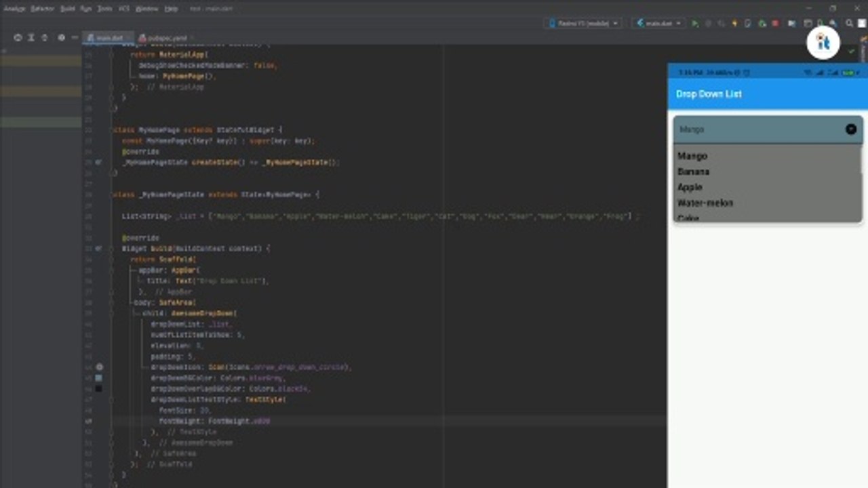The width and height of the screenshot is (868, 488).
Task: Open the Refactor menu
Action: pyautogui.click(x=42, y=9)
